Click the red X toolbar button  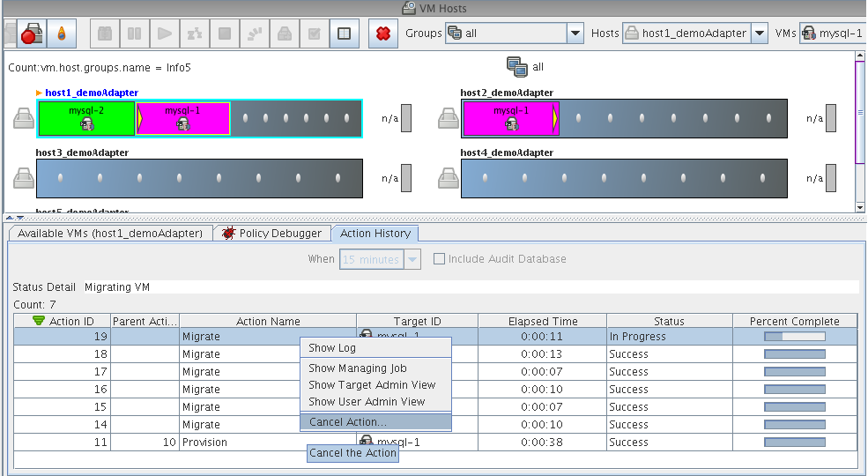click(x=382, y=34)
